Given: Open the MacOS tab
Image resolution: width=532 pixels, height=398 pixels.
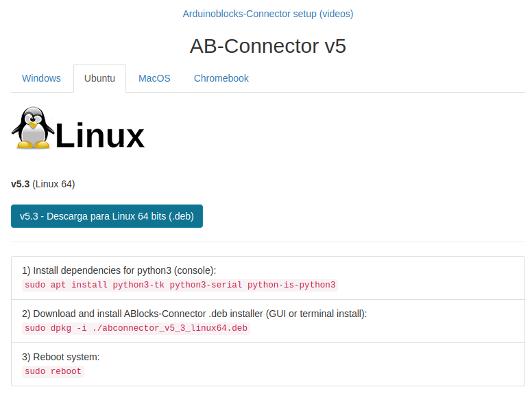Looking at the screenshot, I should pyautogui.click(x=154, y=78).
